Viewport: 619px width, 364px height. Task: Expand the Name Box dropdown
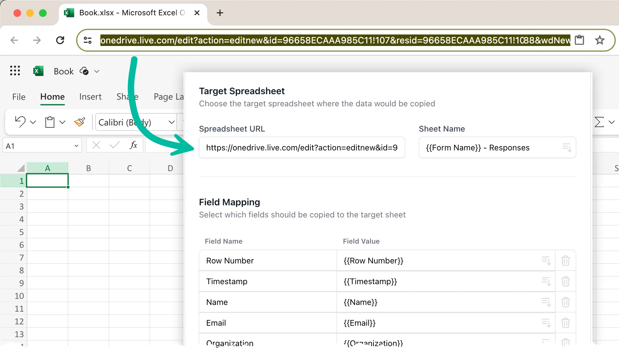coord(76,145)
